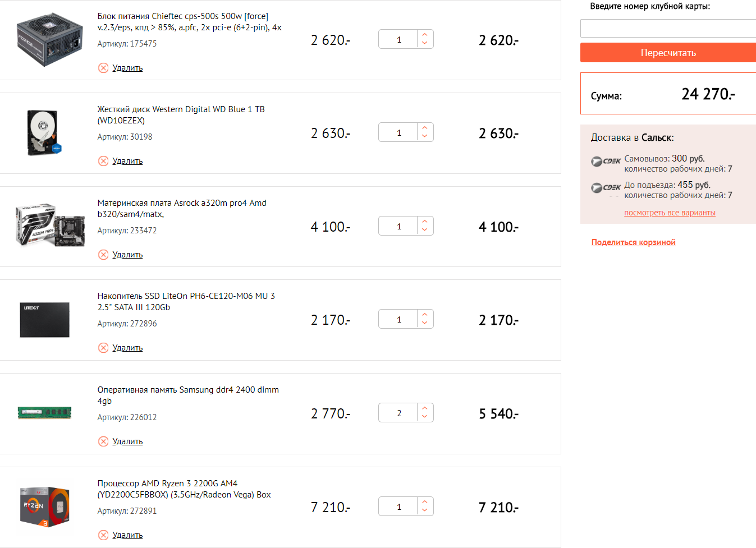Click the remove icon for Samsung RAM
The height and width of the screenshot is (548, 756).
[103, 441]
